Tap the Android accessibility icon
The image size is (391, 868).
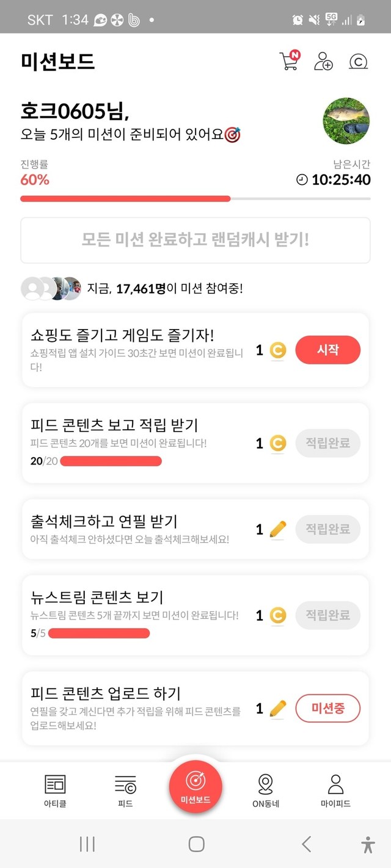coord(368,844)
